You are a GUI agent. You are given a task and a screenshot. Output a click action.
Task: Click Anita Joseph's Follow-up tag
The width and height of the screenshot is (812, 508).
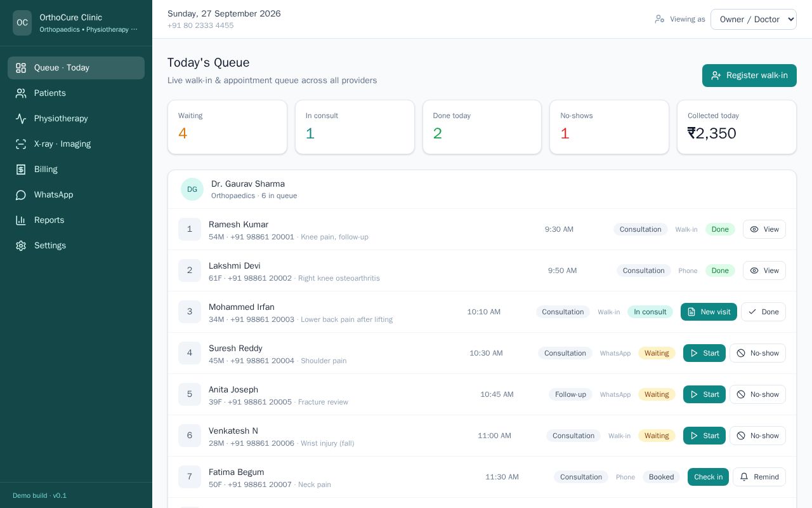tap(570, 394)
